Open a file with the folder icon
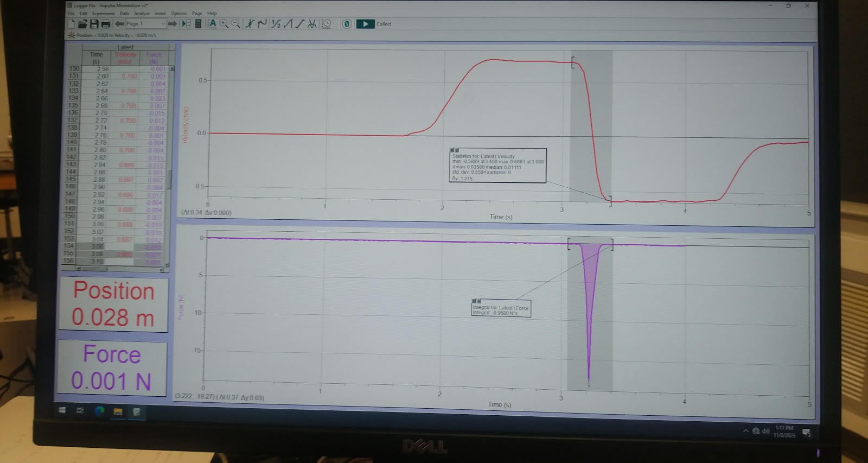Image resolution: width=868 pixels, height=463 pixels. click(82, 24)
